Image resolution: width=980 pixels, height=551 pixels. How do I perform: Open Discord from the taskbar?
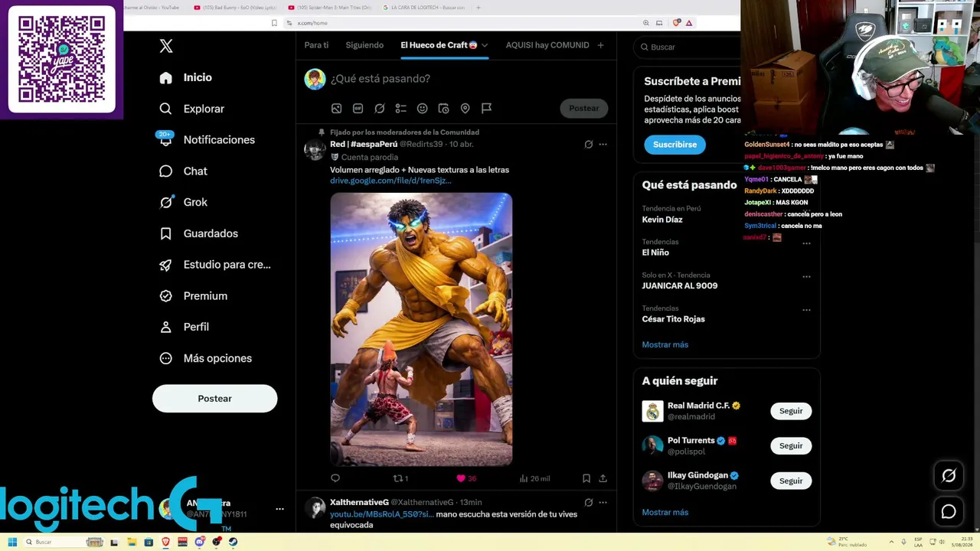click(x=200, y=542)
